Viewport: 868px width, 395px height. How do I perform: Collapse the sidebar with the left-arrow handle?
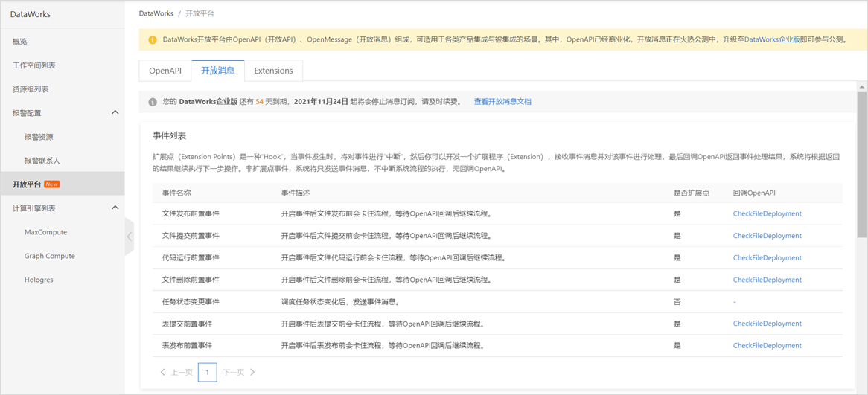tap(129, 237)
